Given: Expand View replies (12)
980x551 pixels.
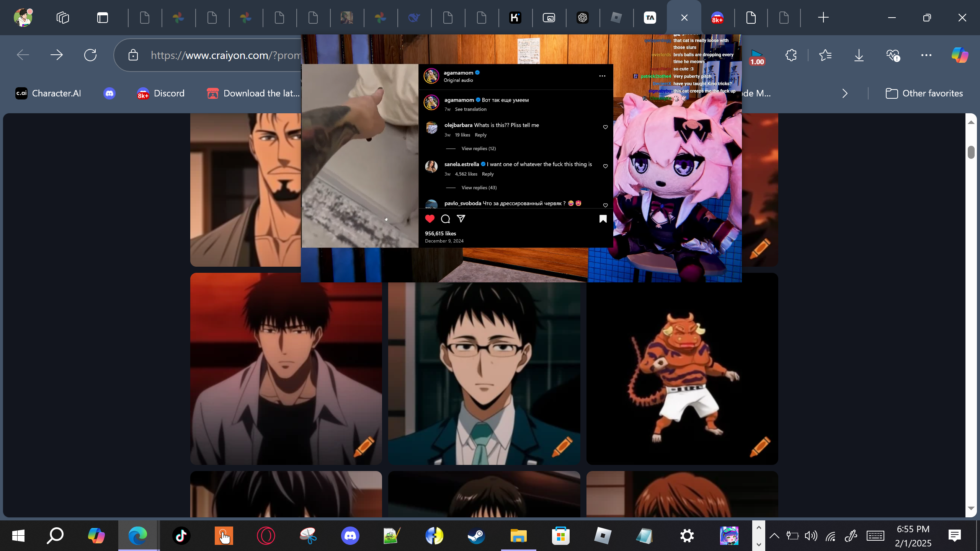Looking at the screenshot, I should (478, 148).
